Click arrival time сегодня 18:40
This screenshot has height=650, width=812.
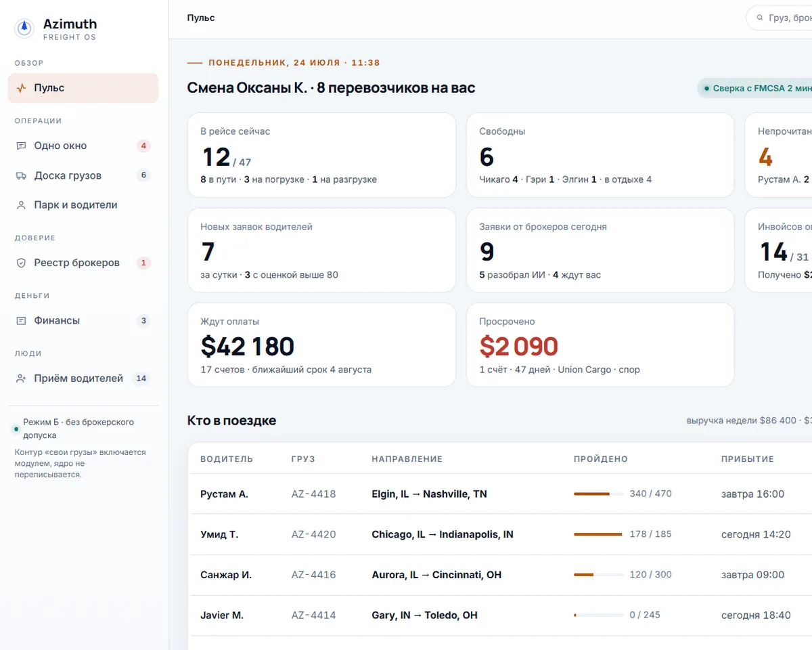click(x=756, y=615)
